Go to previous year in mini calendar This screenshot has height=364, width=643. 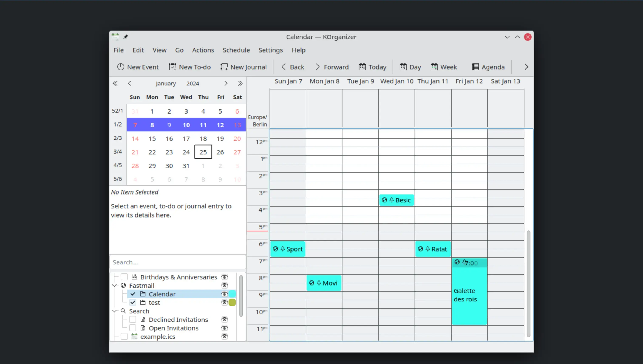115,84
